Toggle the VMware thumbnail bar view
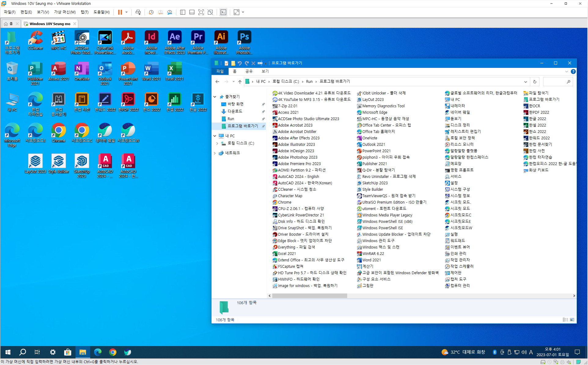Viewport: 588px width, 365px height. [x=192, y=12]
